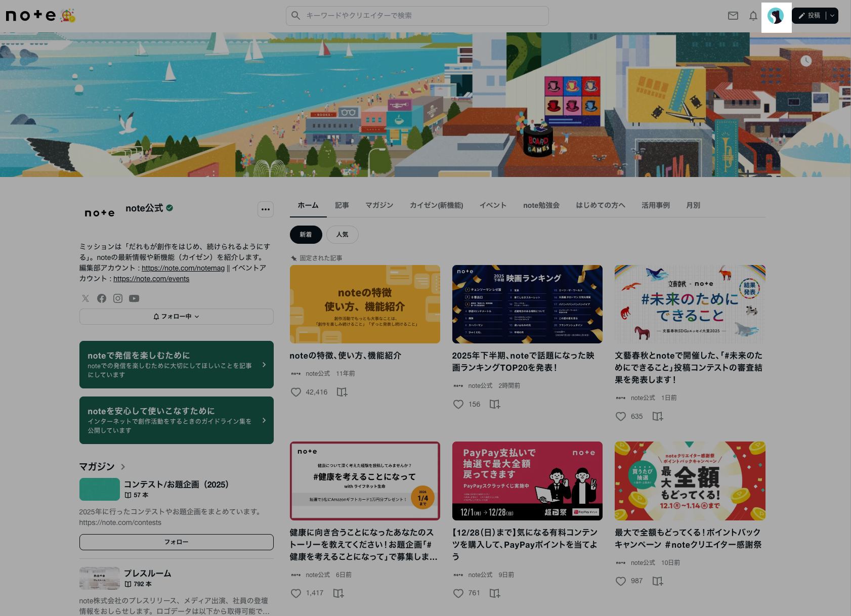Open the user avatar profile menu

(x=776, y=16)
